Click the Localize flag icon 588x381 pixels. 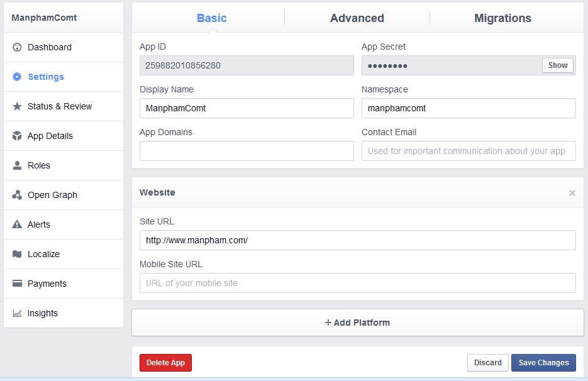click(17, 254)
